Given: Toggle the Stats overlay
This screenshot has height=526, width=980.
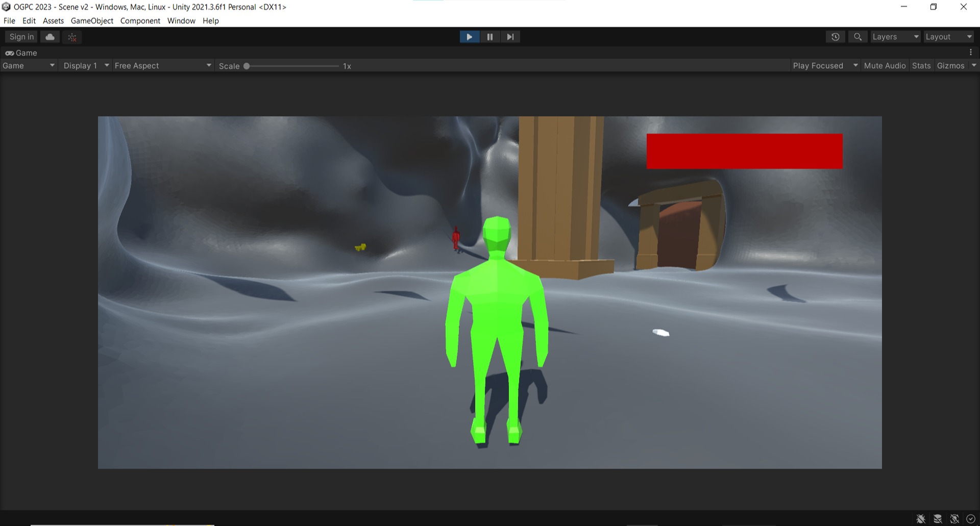Looking at the screenshot, I should [x=921, y=65].
